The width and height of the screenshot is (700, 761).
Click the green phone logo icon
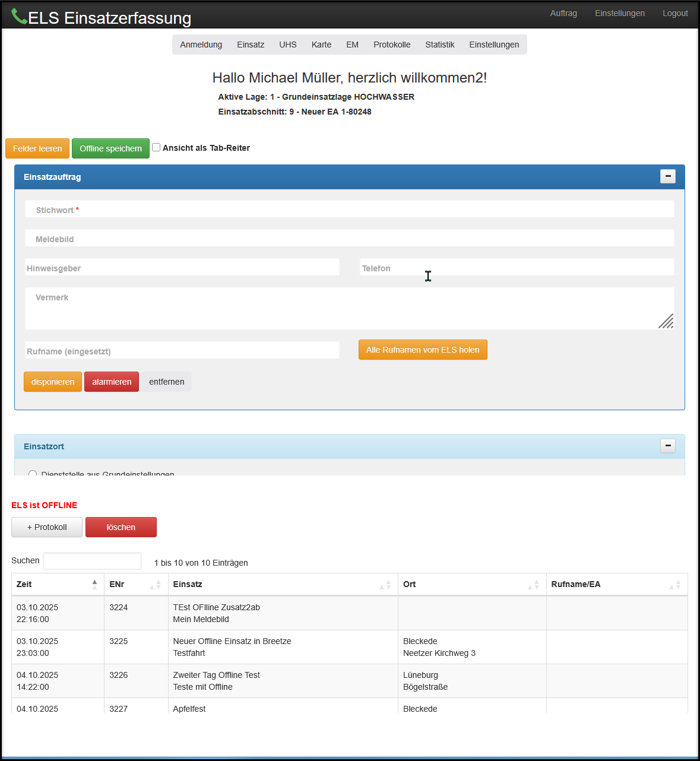point(19,17)
